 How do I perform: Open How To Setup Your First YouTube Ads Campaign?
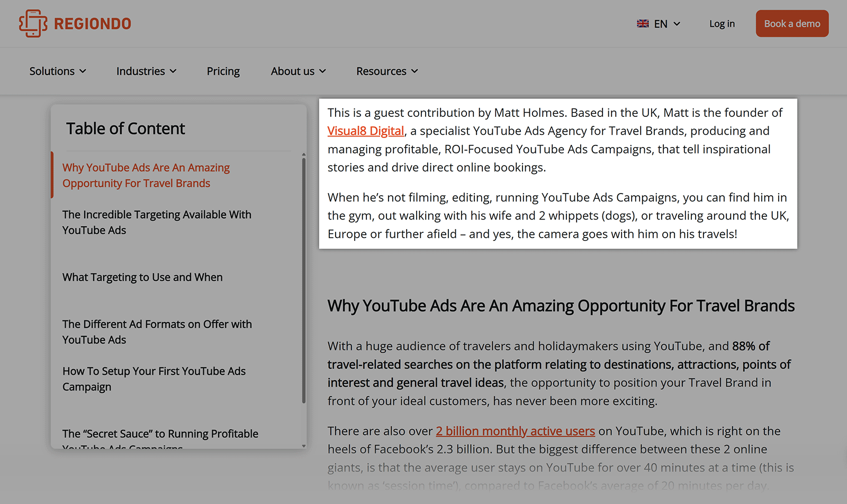(x=154, y=379)
